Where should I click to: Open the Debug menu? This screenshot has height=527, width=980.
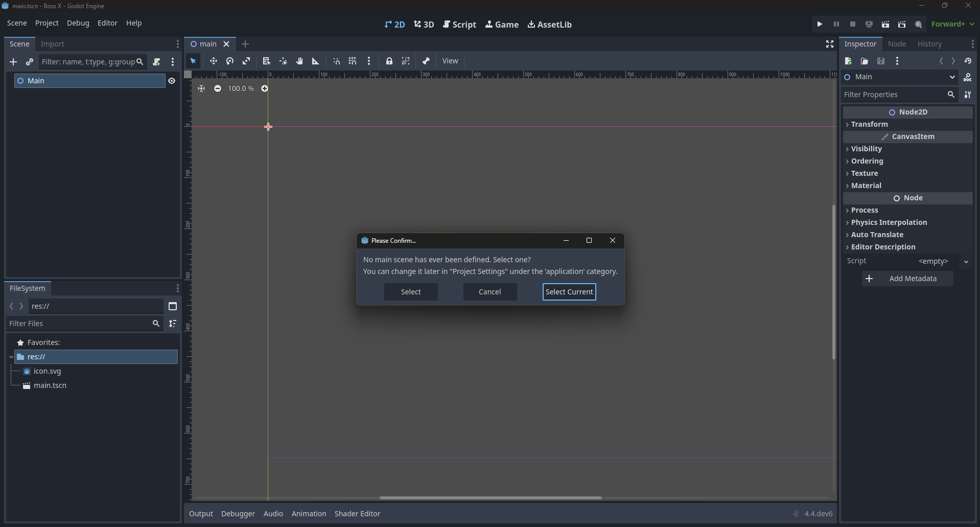[78, 23]
